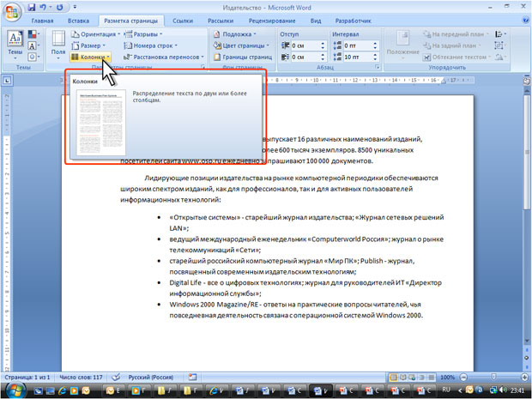The height and width of the screenshot is (399, 532).
Task: Switch to Web Layout view
Action: pos(412,378)
